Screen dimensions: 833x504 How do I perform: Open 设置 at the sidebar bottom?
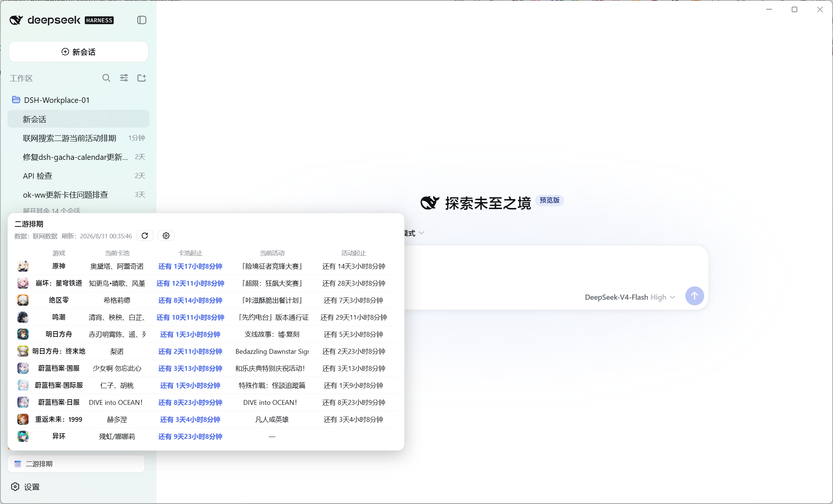[x=25, y=487]
